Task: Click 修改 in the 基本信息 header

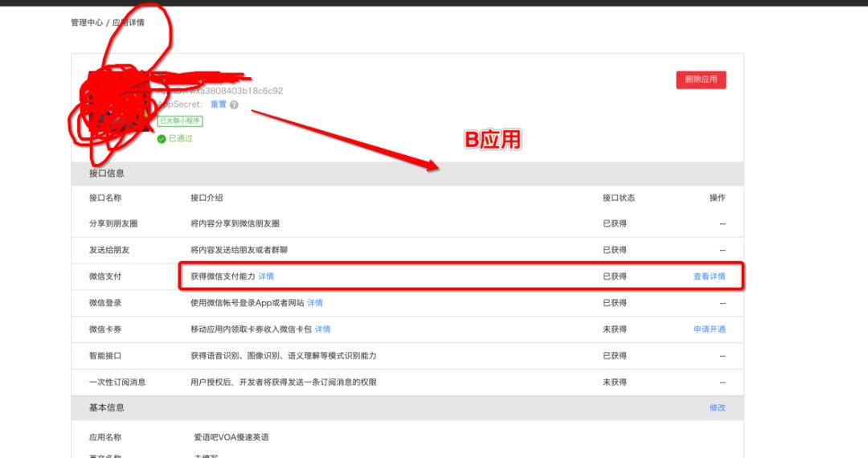Action: (718, 407)
